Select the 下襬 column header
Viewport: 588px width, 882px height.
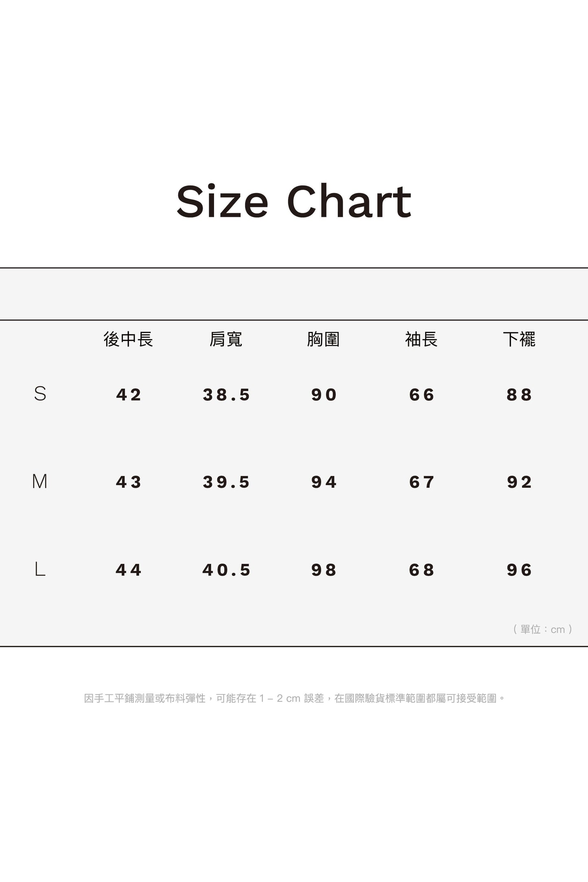(x=519, y=339)
